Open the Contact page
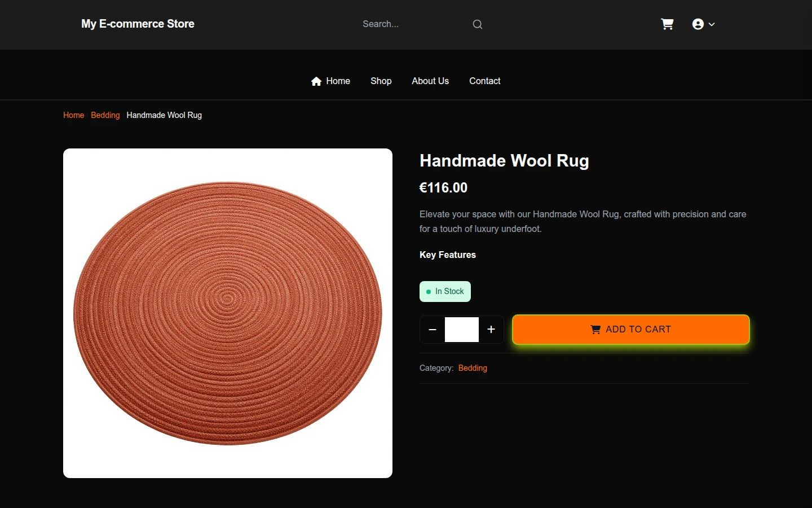 pos(485,81)
